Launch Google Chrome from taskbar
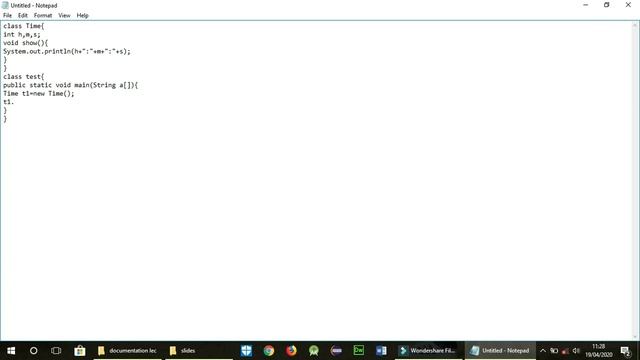The image size is (640, 360). (x=269, y=351)
